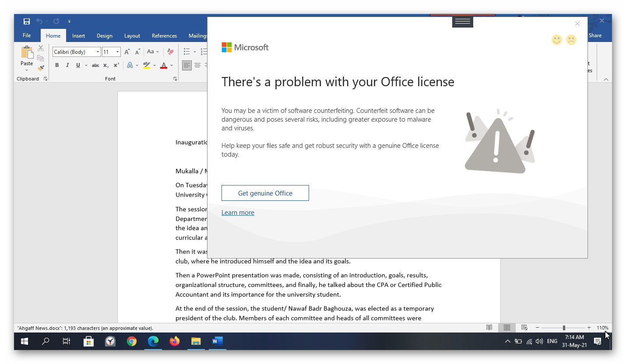Select the Home ribbon tab
This screenshot has width=626, height=364.
point(53,35)
